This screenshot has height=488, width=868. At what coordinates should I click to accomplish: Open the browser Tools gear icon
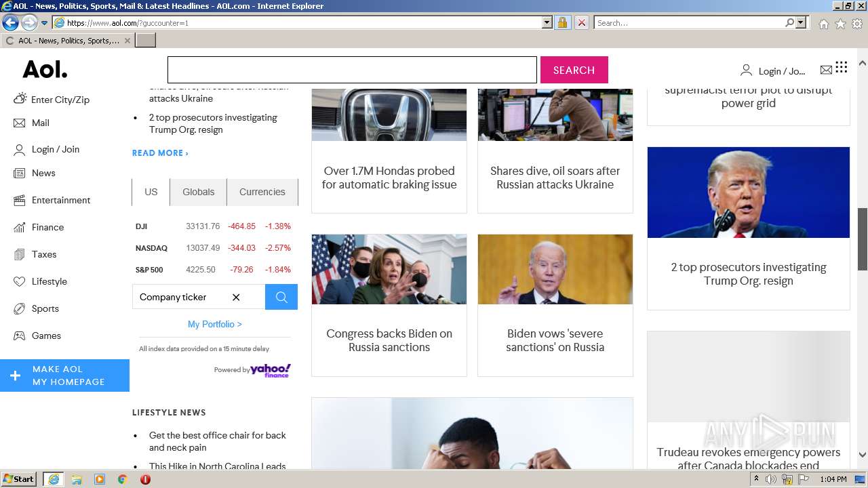(x=857, y=24)
